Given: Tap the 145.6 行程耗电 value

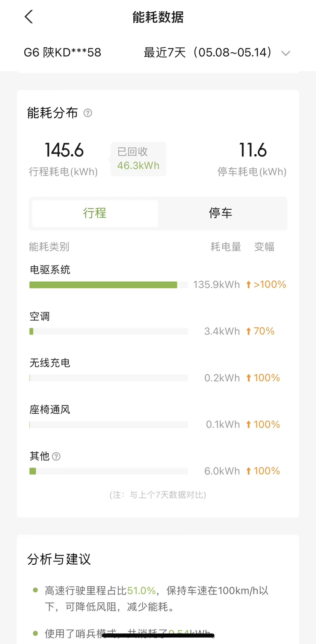Looking at the screenshot, I should 64,151.
